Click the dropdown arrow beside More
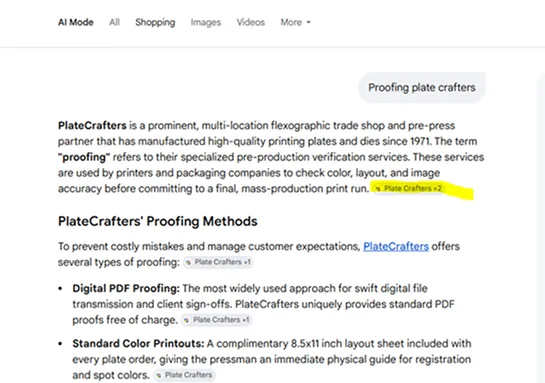 click(308, 23)
